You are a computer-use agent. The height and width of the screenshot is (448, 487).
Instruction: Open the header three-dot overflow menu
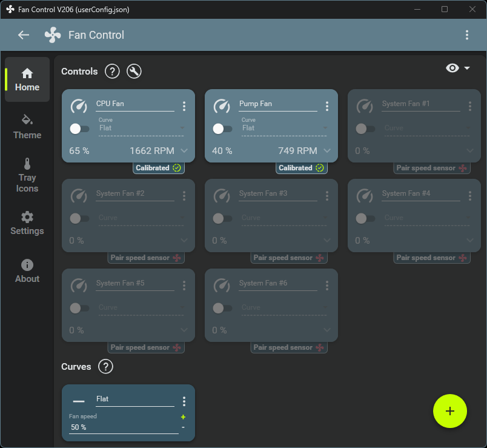(x=467, y=35)
